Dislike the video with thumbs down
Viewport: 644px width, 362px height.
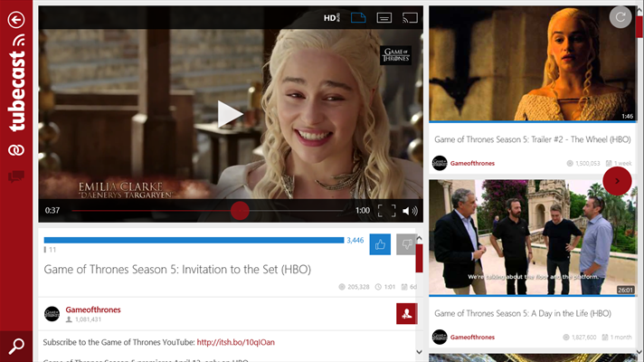(406, 244)
